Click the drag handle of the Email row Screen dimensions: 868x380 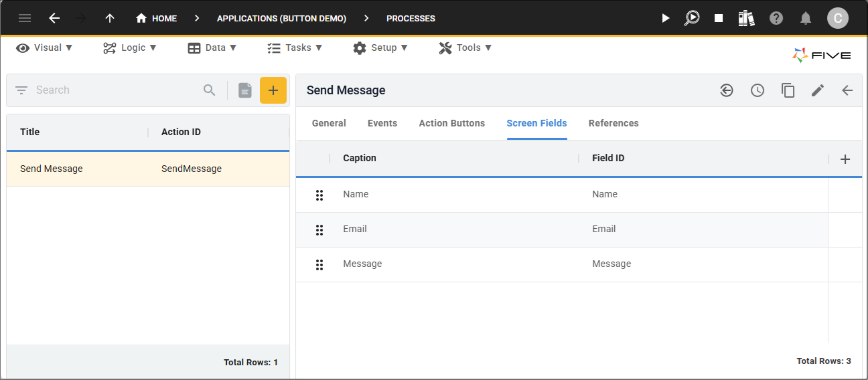tap(319, 229)
